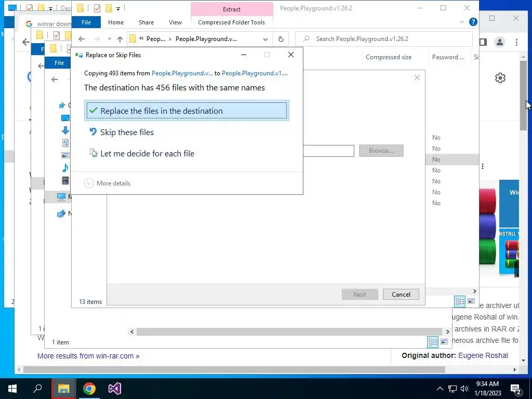
Task: Click Browse button in extraction wizard
Action: click(381, 151)
